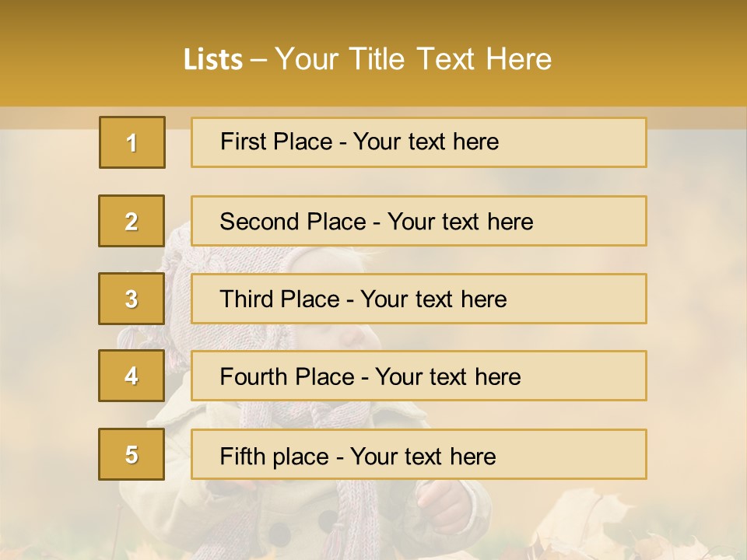747x560 pixels.
Task: Click the number 1 box
Action: click(x=132, y=142)
